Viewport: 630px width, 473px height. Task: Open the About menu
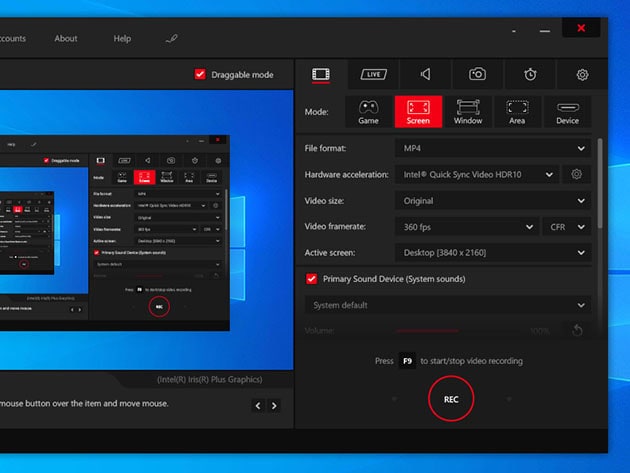[x=66, y=39]
